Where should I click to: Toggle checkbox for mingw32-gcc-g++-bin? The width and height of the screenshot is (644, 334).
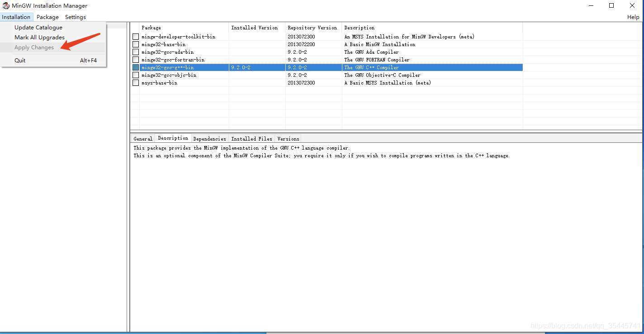point(136,67)
